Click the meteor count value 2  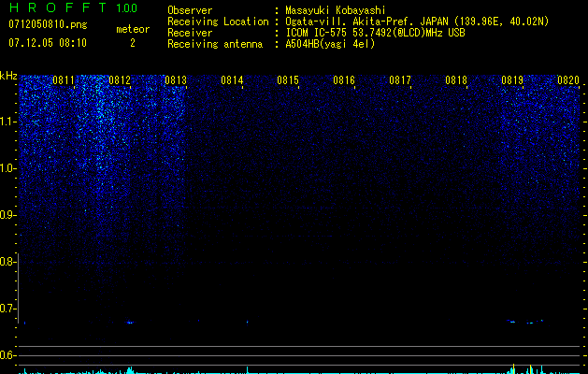click(133, 43)
